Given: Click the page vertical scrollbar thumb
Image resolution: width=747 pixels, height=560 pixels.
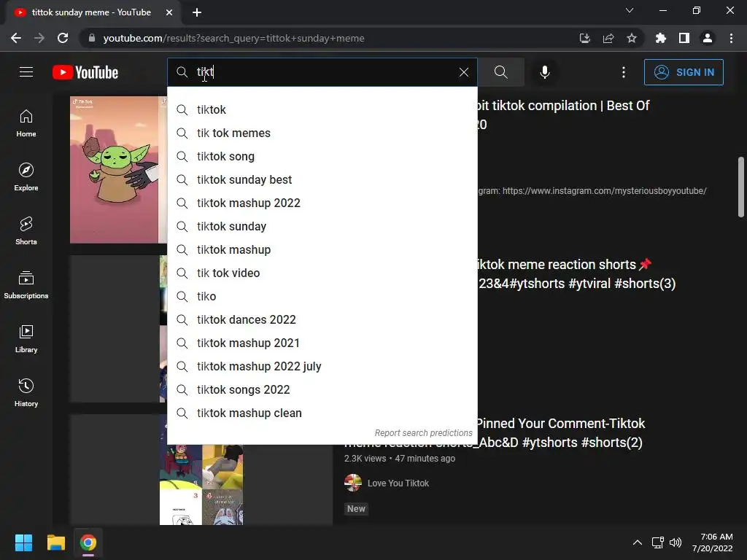Looking at the screenshot, I should click(x=741, y=187).
